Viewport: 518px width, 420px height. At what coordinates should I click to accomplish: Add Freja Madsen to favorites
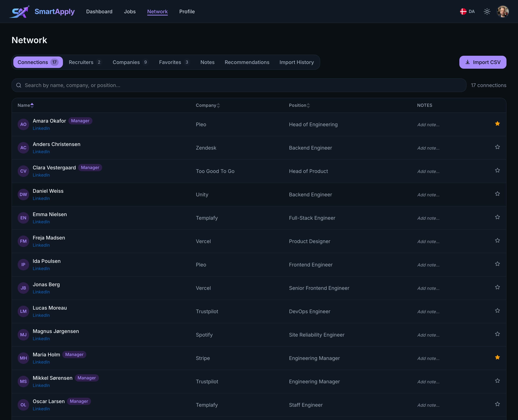497,241
